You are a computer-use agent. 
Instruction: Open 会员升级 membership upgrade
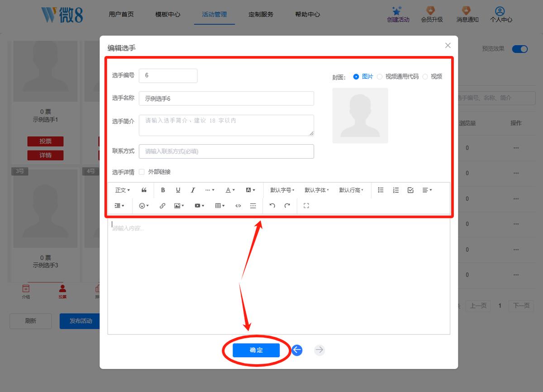[432, 14]
